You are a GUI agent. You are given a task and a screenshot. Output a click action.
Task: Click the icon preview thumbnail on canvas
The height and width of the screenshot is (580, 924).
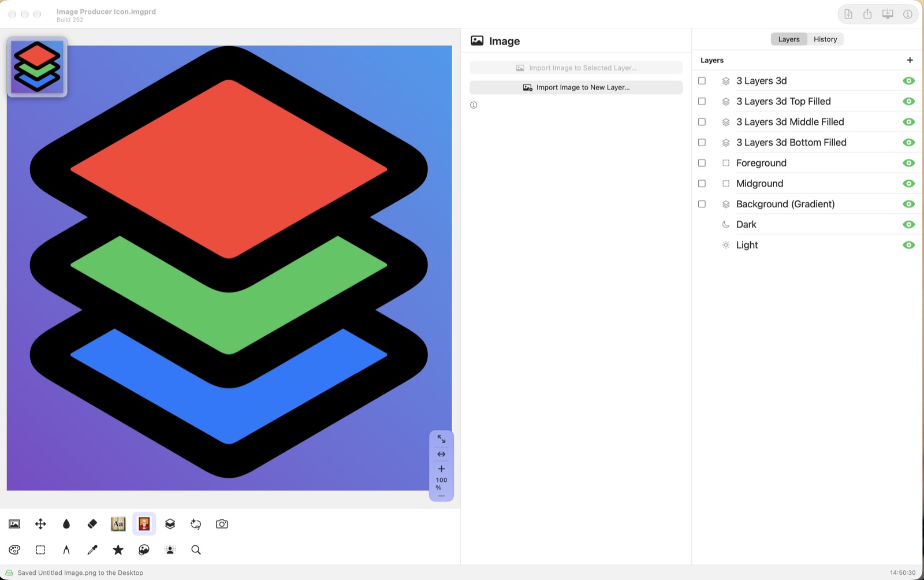click(x=37, y=67)
